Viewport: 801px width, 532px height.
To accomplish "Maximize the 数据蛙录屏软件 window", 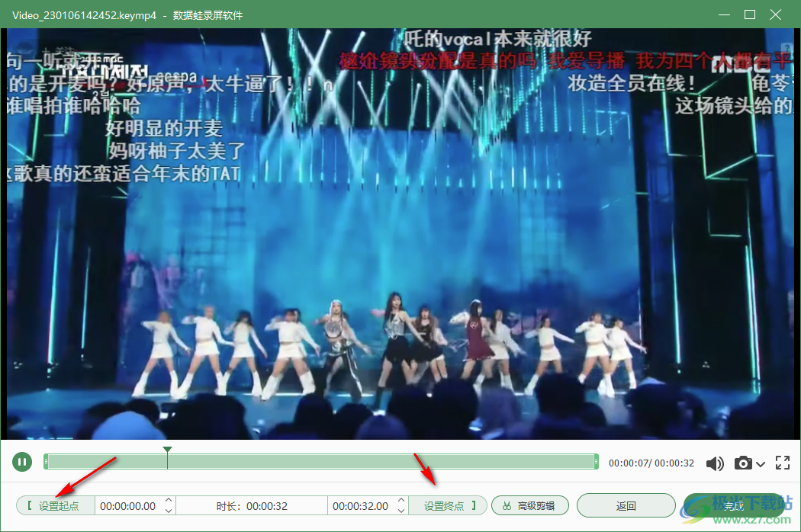I will pyautogui.click(x=750, y=14).
